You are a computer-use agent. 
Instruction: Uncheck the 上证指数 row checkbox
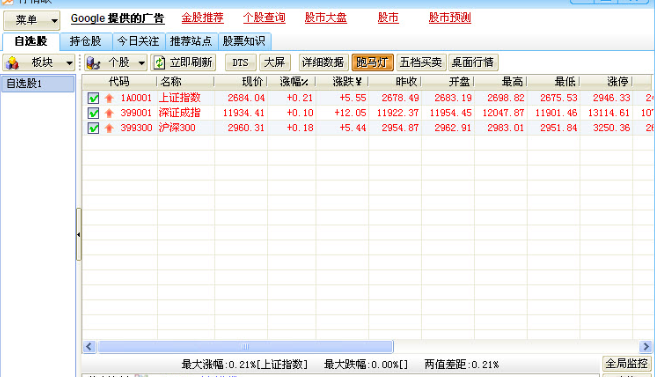point(93,98)
